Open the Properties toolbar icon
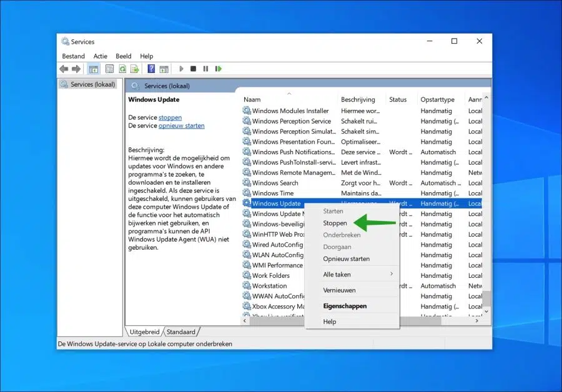Screen dimensions: 562x392 [109, 69]
